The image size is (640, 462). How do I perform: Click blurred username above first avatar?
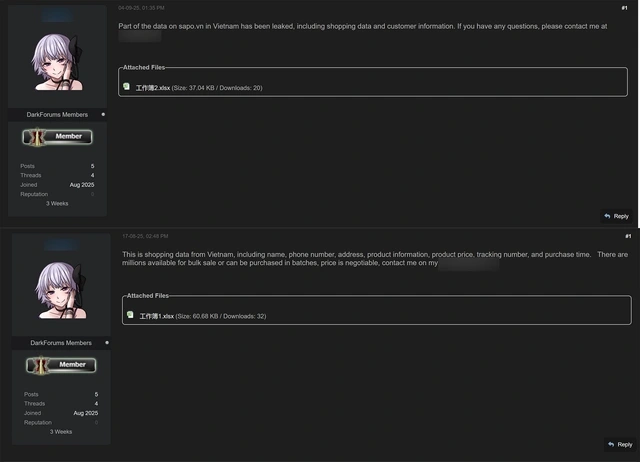(x=58, y=16)
